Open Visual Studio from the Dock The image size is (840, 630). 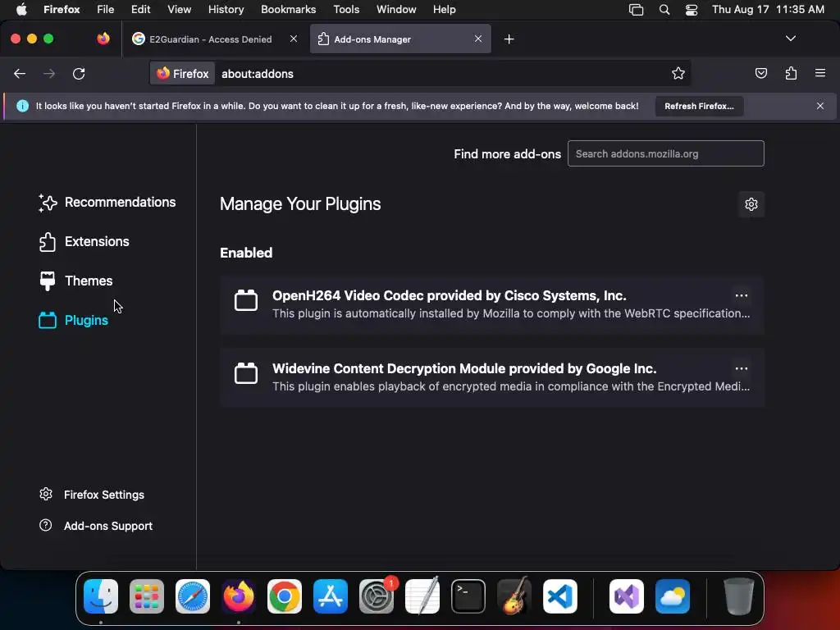627,596
